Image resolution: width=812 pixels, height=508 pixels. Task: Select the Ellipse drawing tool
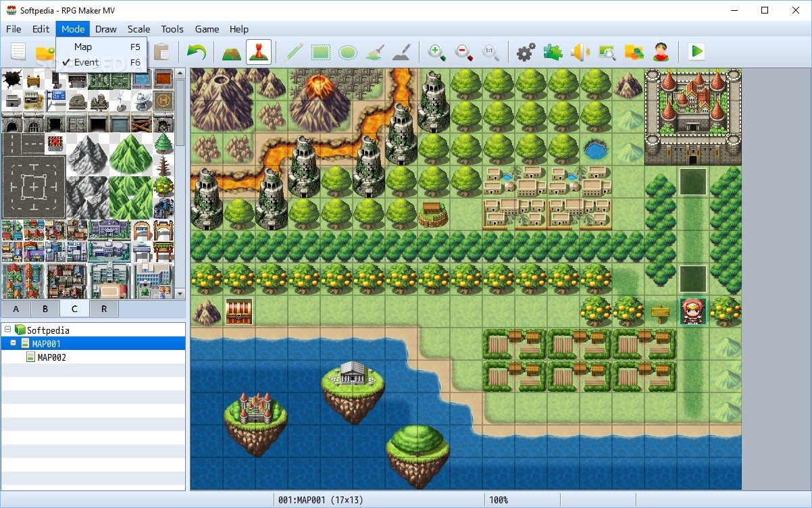coord(348,52)
